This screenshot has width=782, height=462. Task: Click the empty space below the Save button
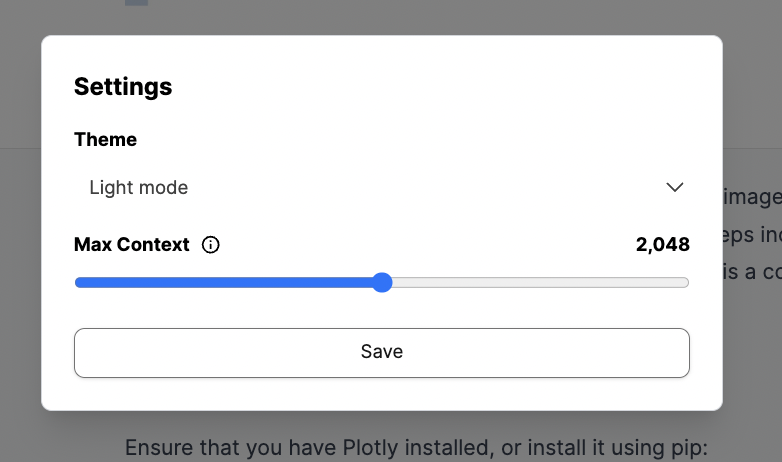(x=381, y=394)
